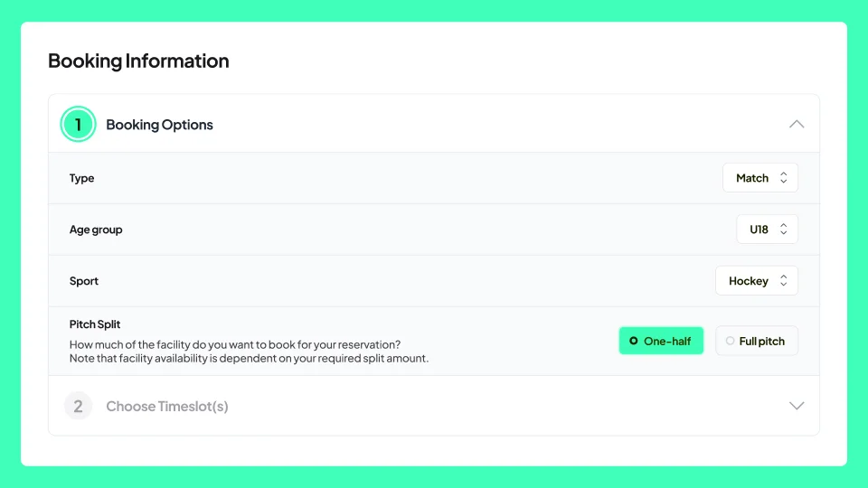
Task: Open the Choose Timeslot(s) step title
Action: click(166, 407)
